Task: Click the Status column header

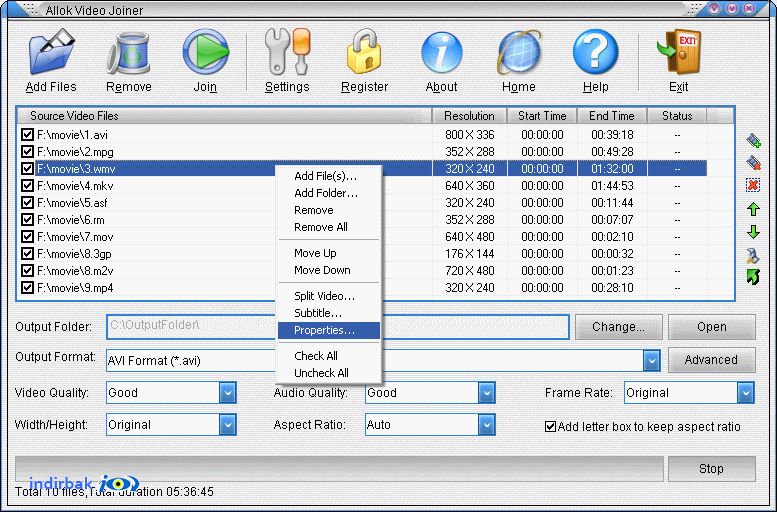Action: [677, 116]
